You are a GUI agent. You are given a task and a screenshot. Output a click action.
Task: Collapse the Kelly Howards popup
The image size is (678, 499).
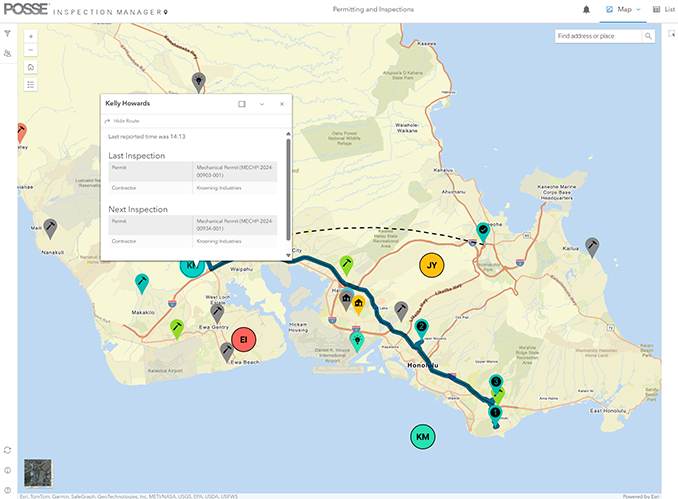click(262, 104)
